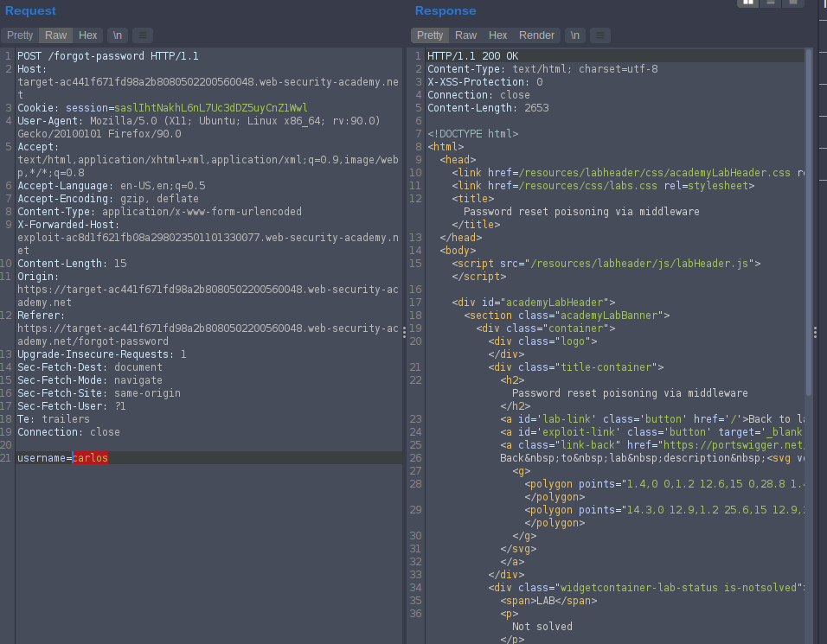Screen dimensions: 827x644
Task: Switch Request view to Pretty tab
Action: tap(20, 35)
